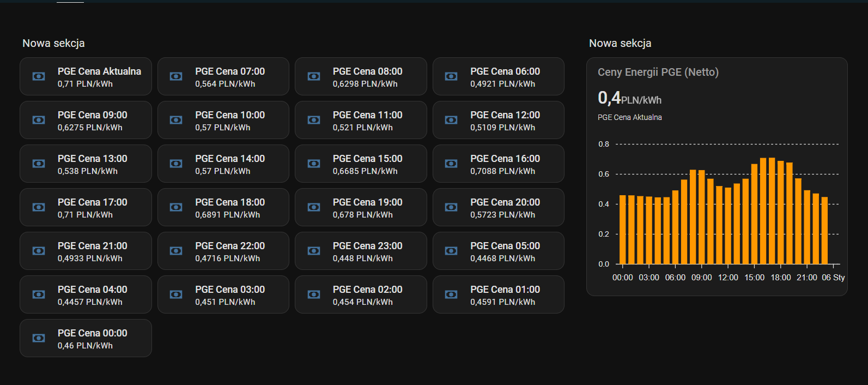Click the PGE Cena Aktualna chart legend label
The width and height of the screenshot is (868, 385).
click(x=630, y=117)
